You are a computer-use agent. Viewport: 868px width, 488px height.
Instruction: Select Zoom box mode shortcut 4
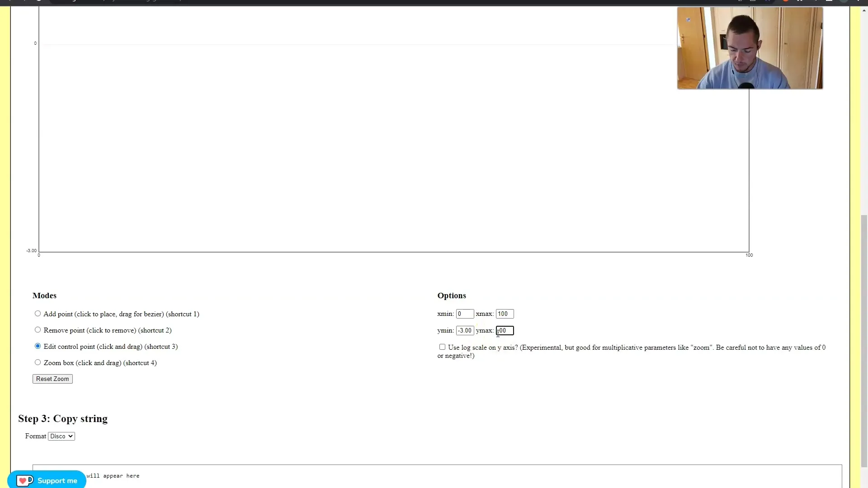pos(38,362)
